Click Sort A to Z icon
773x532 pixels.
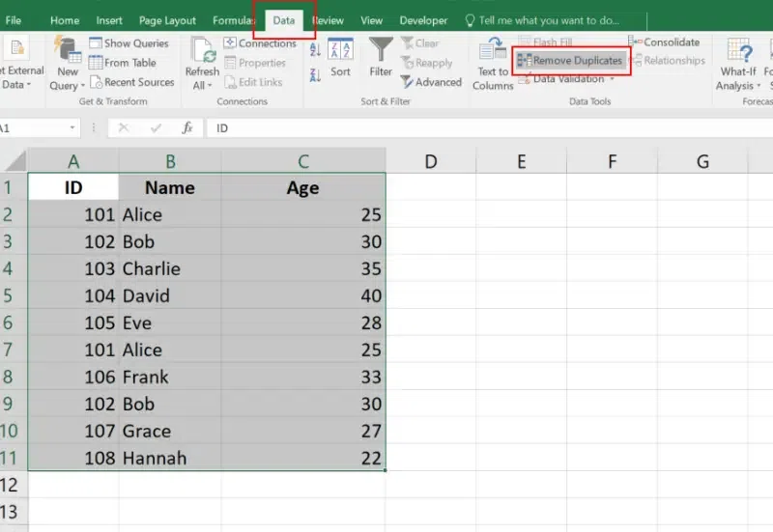pyautogui.click(x=315, y=48)
